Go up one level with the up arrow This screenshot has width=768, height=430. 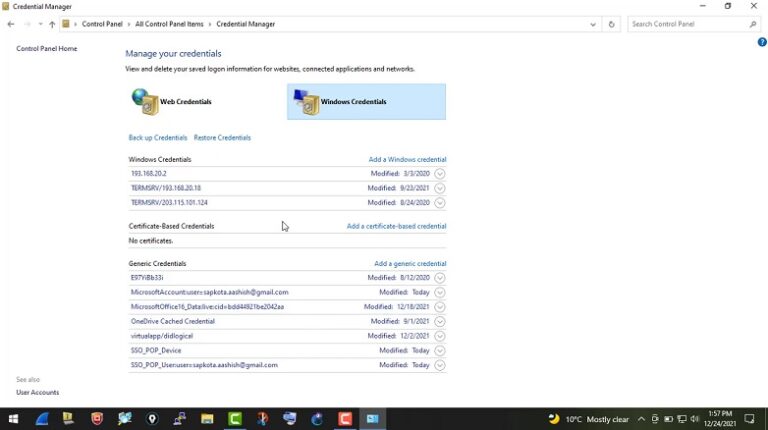coord(52,24)
